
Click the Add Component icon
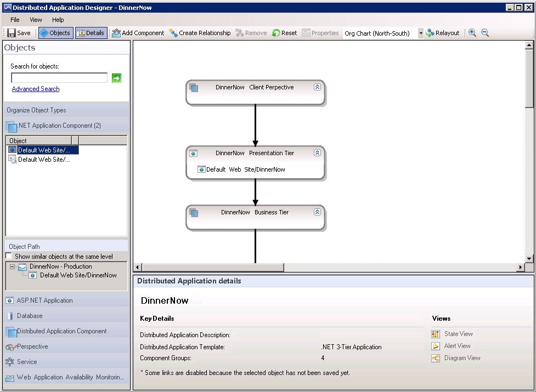[116, 33]
